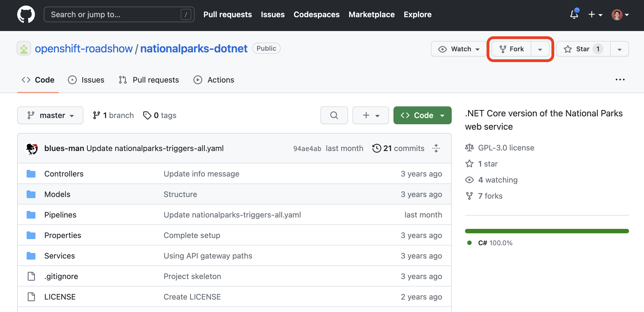Click the openshift-roadshow organization avatar
The height and width of the screenshot is (312, 644).
24,49
